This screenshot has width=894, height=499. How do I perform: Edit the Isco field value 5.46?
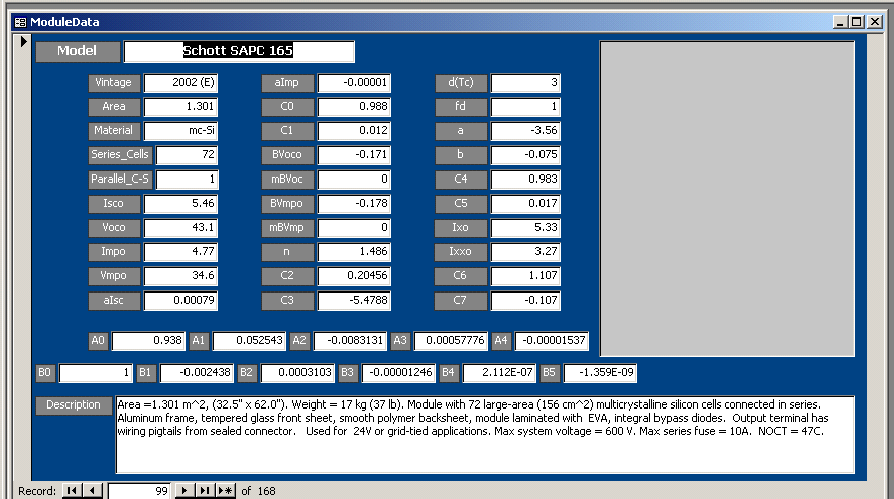point(181,204)
